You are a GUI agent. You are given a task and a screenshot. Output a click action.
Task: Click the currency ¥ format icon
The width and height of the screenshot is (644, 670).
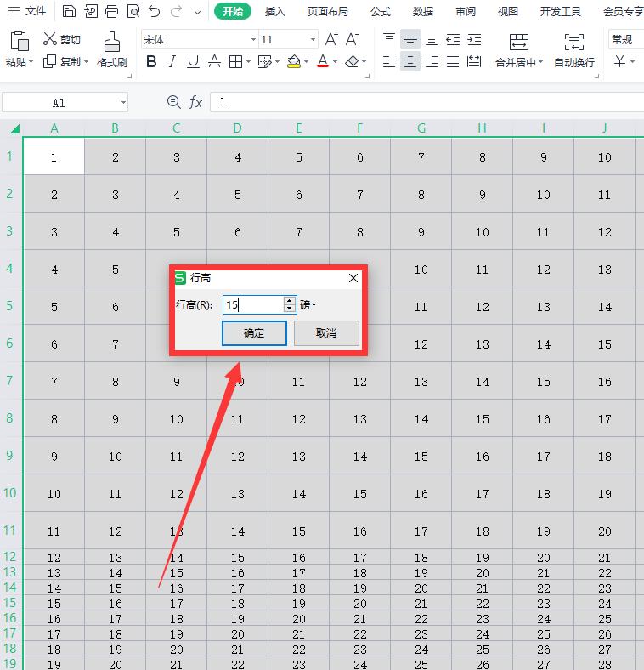pyautogui.click(x=619, y=62)
